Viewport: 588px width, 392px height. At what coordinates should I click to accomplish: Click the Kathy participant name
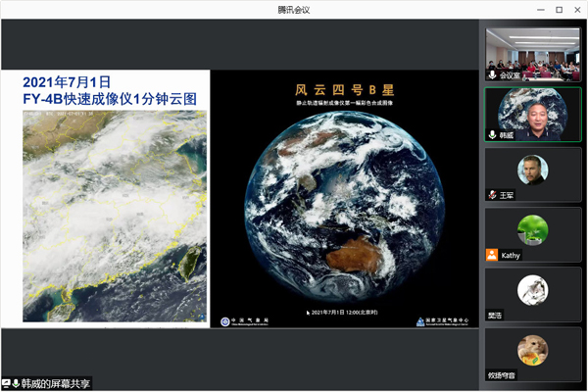pyautogui.click(x=511, y=256)
